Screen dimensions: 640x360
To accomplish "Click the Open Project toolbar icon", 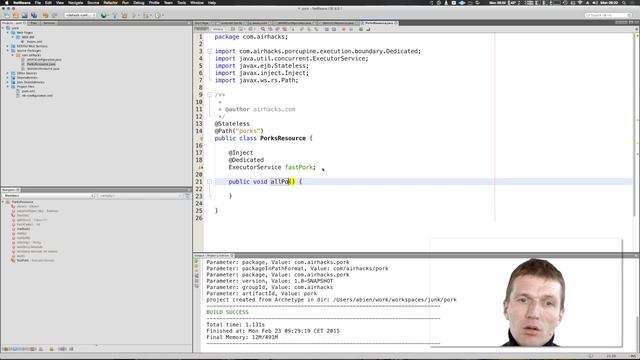I will click(x=25, y=15).
